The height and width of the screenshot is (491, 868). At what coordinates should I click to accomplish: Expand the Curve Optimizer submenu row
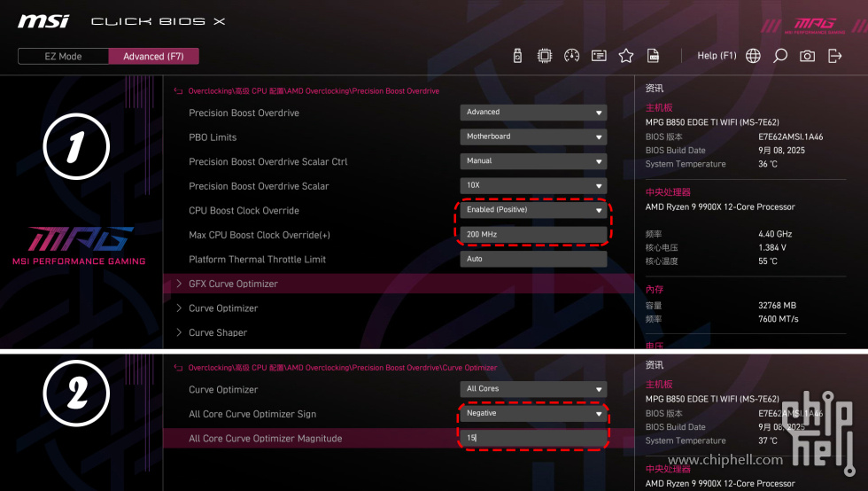tap(399, 308)
